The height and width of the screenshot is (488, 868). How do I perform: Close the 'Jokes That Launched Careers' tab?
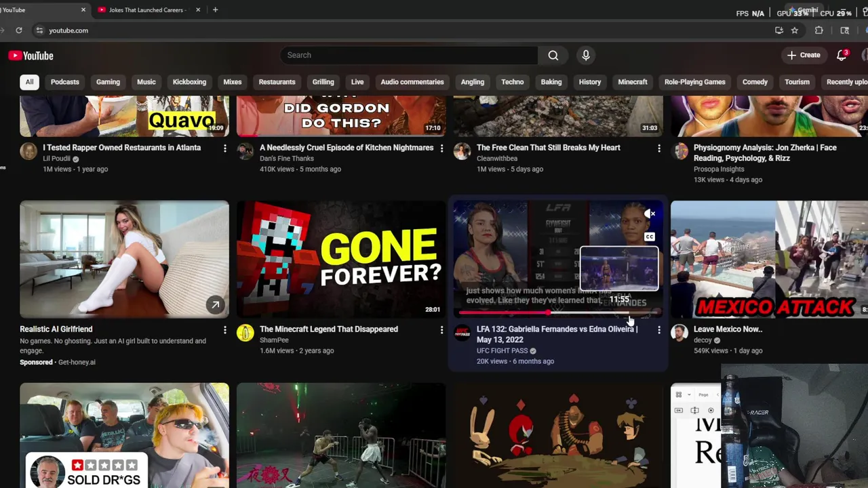(x=198, y=10)
